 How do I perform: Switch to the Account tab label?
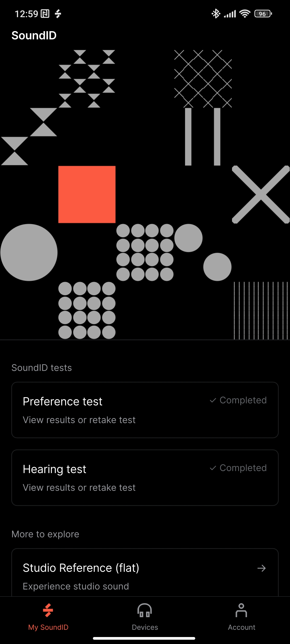pyautogui.click(x=241, y=627)
